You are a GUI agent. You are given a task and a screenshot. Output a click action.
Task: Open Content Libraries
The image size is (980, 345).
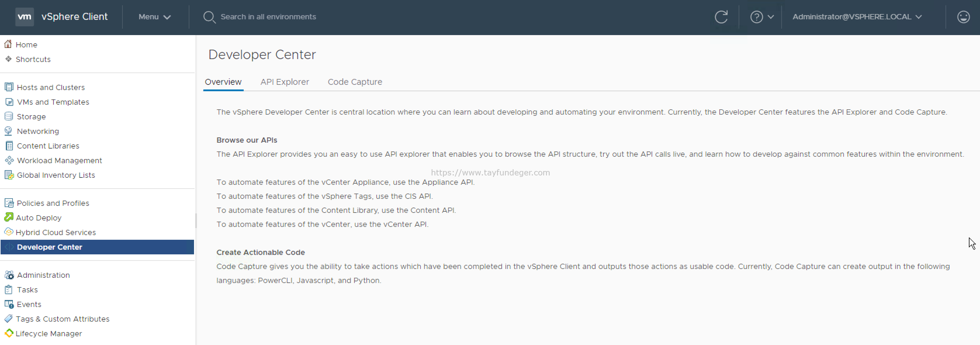(48, 146)
